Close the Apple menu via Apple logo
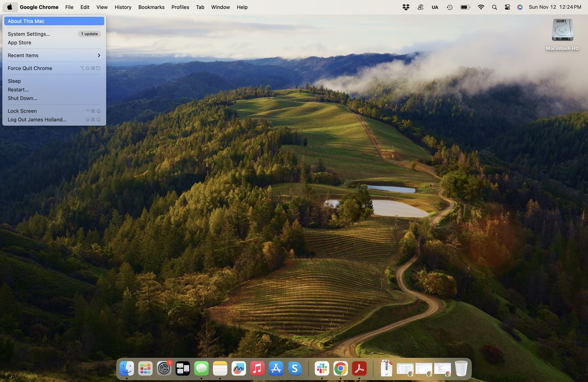588x382 pixels. [9, 7]
